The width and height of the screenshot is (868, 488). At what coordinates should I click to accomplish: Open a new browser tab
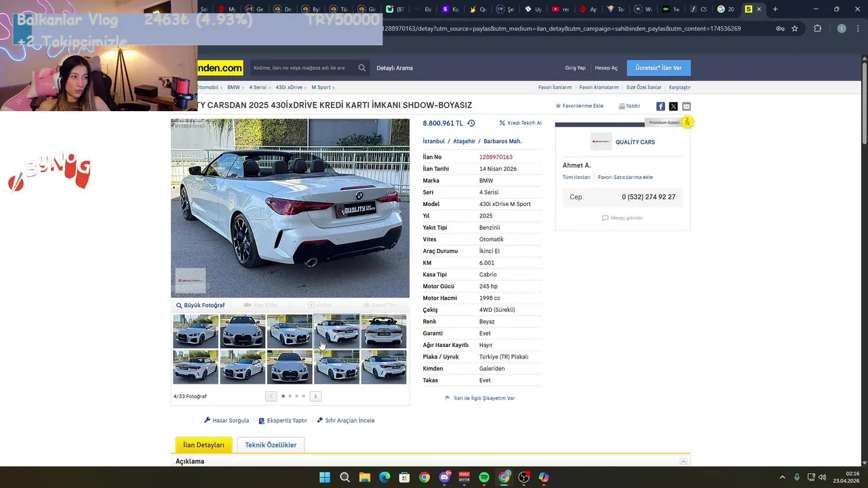(x=775, y=9)
